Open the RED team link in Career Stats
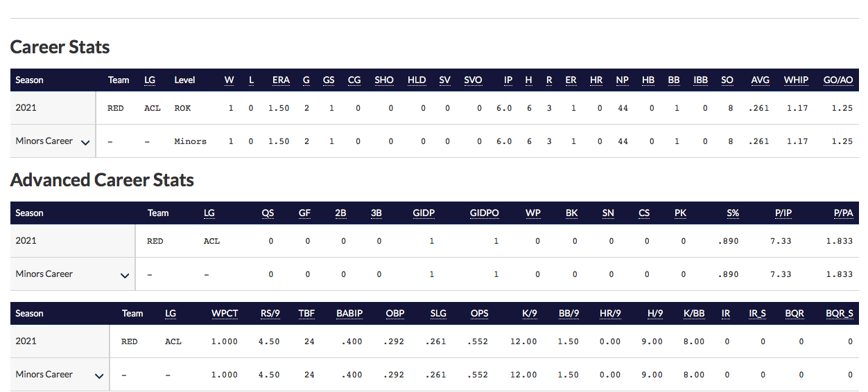Image resolution: width=868 pixels, height=392 pixels. (x=116, y=109)
